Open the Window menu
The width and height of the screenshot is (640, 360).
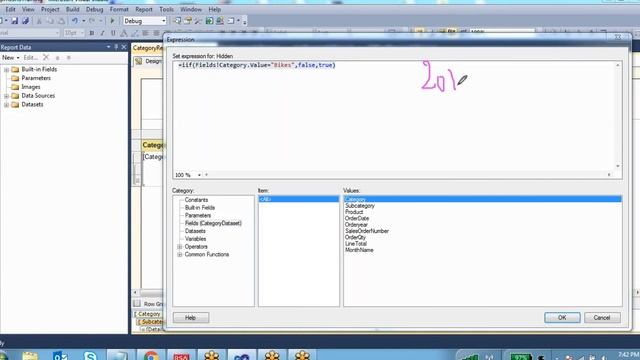point(191,9)
